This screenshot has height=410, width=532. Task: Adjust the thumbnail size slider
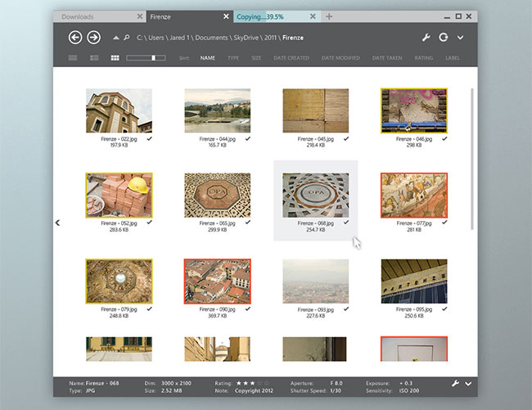[x=146, y=58]
